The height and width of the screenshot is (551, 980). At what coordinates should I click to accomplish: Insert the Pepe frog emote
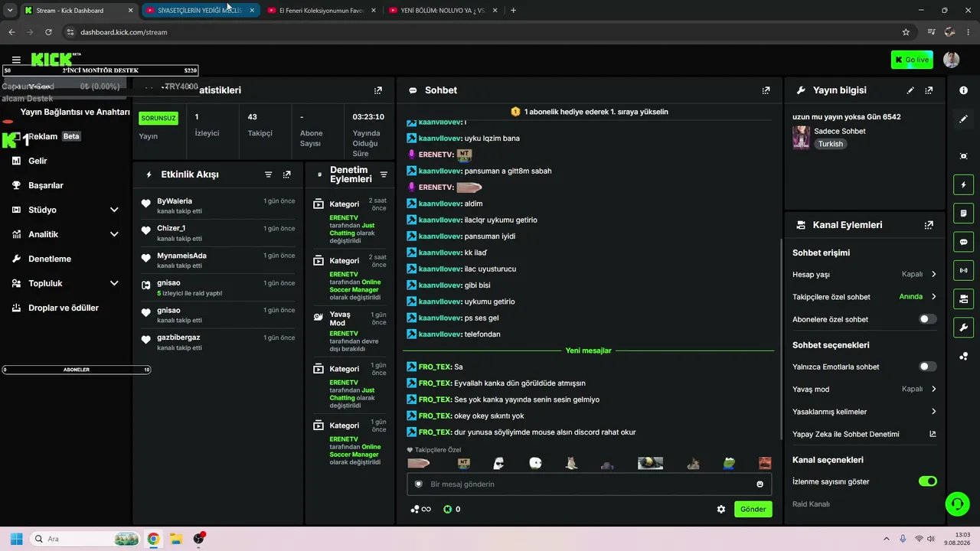coord(730,463)
